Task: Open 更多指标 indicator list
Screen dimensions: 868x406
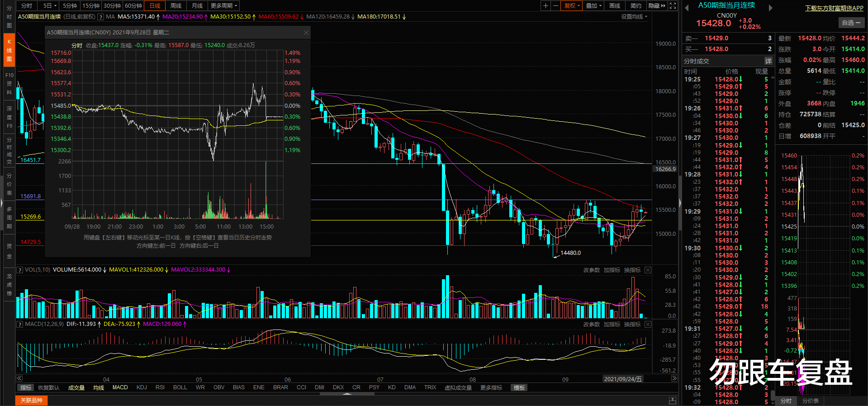Action: [491, 388]
